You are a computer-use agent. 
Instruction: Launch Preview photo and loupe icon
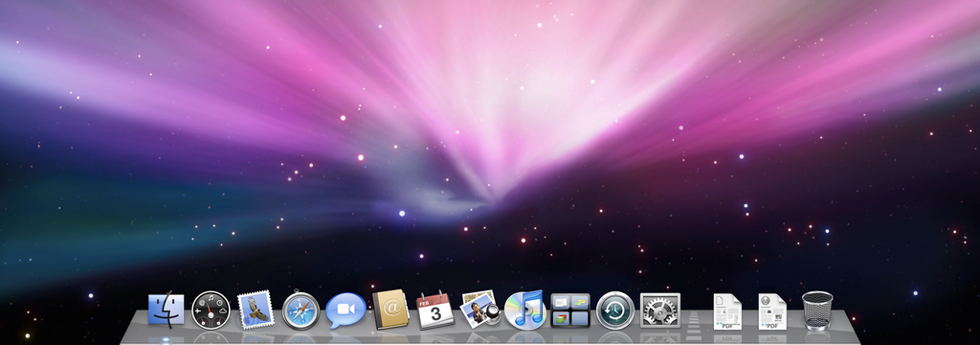pos(480,310)
